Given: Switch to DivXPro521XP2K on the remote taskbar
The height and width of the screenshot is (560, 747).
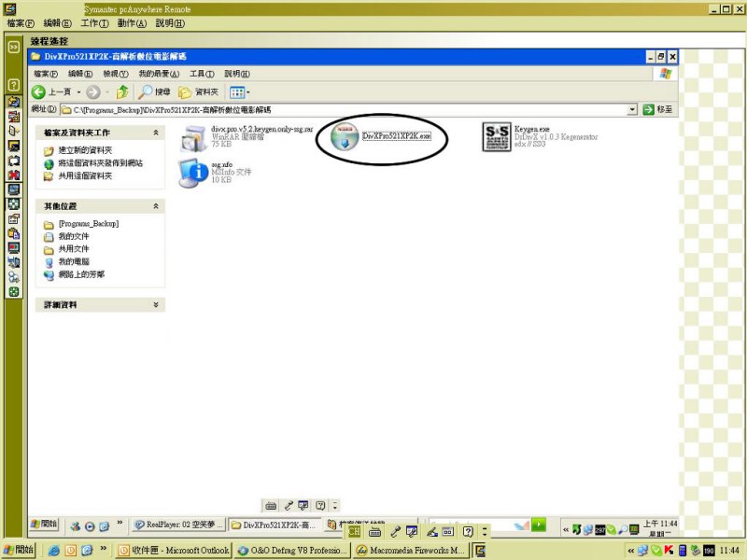Looking at the screenshot, I should [274, 525].
